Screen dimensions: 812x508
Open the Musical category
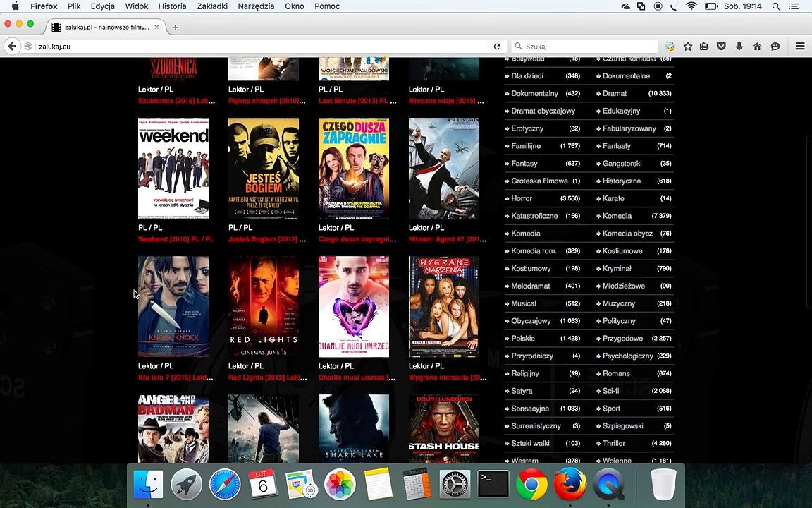[x=524, y=303]
